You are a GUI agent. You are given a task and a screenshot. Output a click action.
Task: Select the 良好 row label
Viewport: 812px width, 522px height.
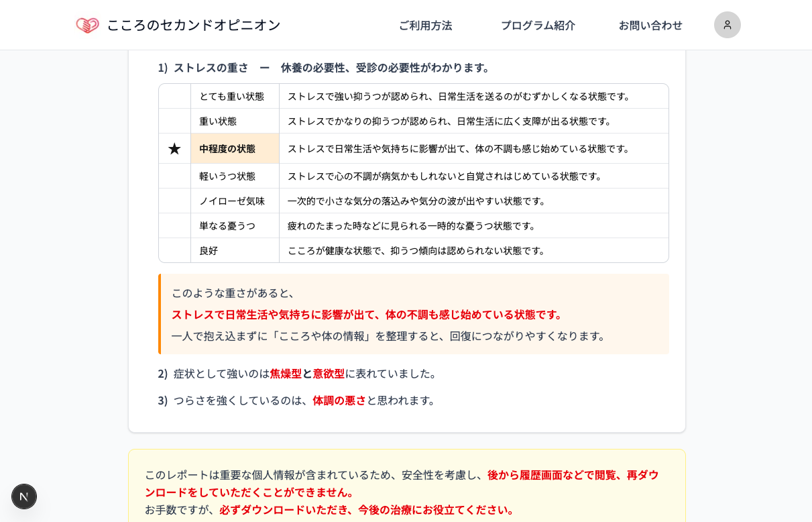point(209,251)
